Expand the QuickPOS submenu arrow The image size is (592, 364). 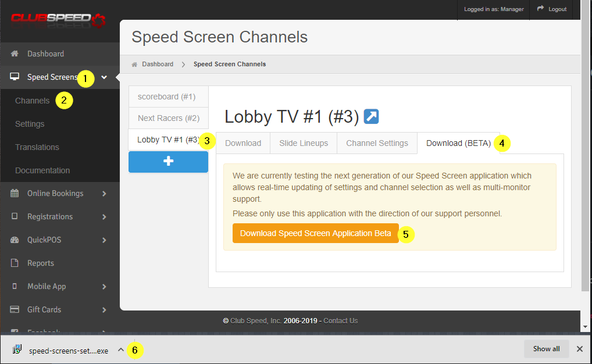point(104,240)
